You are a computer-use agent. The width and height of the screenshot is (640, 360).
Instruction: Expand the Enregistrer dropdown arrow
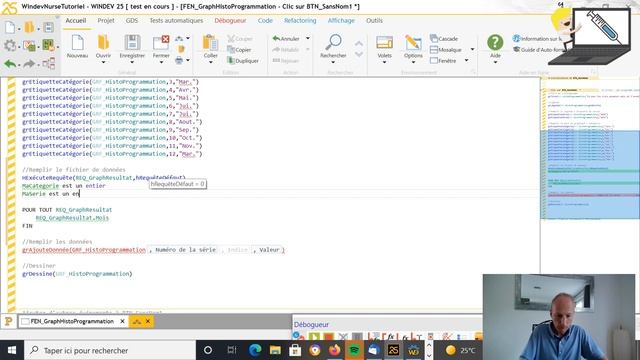132,62
